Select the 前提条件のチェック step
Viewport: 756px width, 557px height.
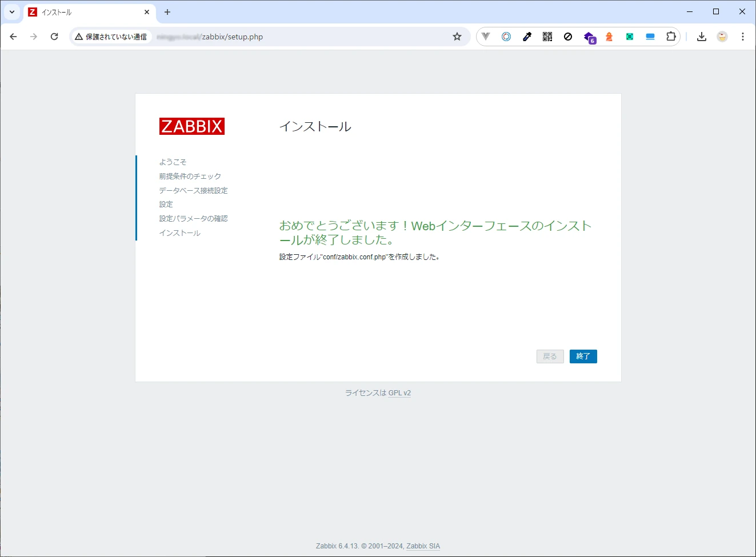pos(190,177)
